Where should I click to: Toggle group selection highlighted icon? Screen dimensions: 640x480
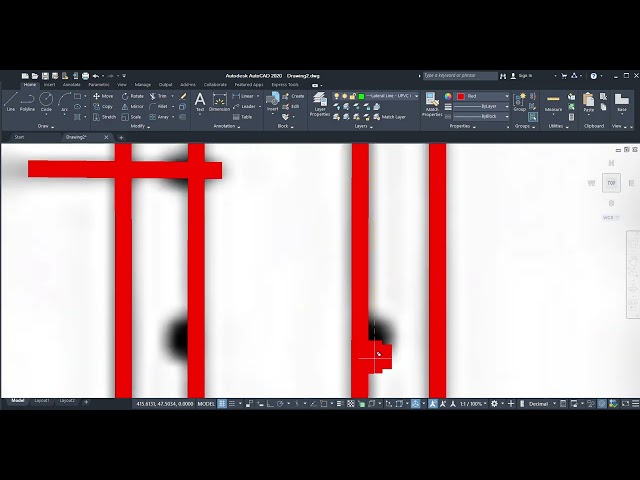(533, 117)
